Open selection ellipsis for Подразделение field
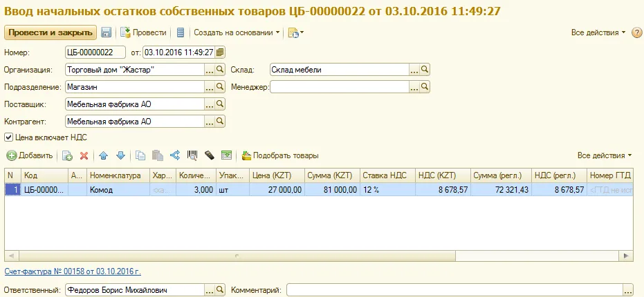 tap(210, 87)
